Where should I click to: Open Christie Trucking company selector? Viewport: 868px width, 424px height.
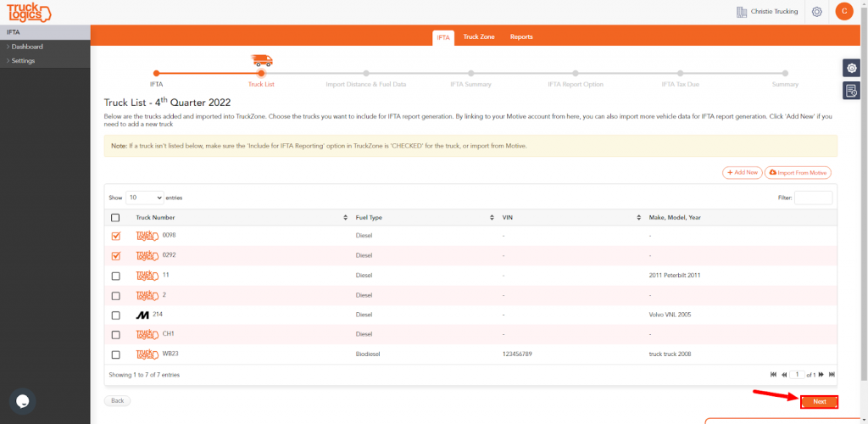click(x=775, y=12)
